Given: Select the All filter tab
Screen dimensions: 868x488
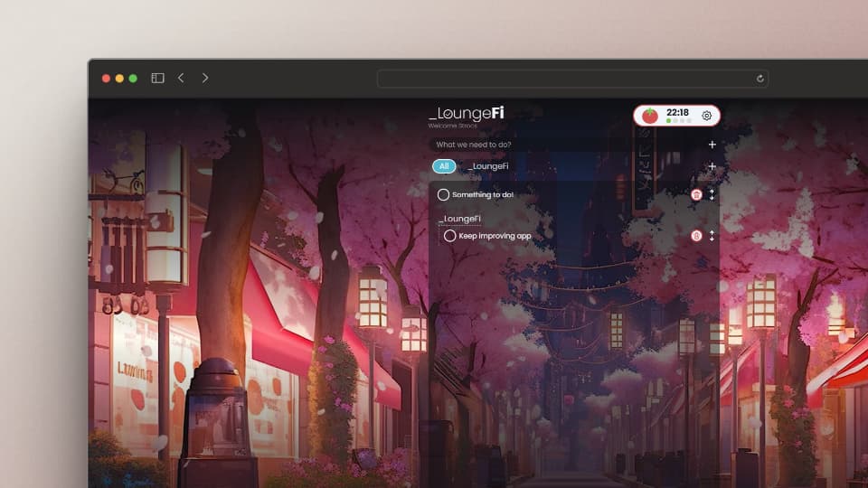Looking at the screenshot, I should [444, 166].
